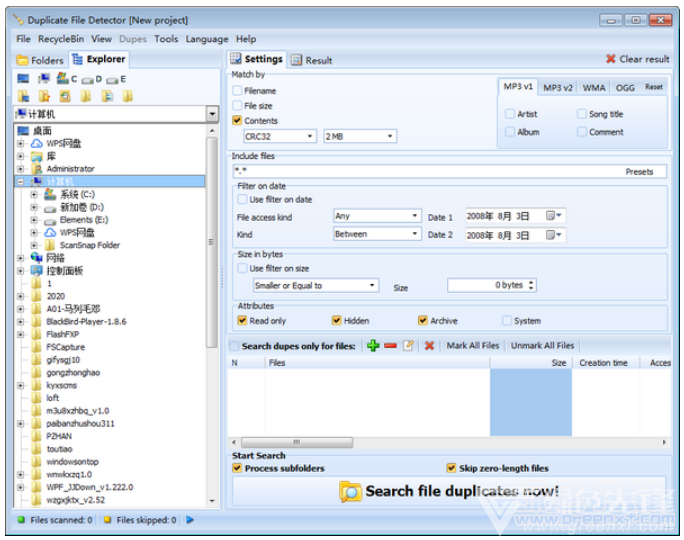Click Mark All Files button
684x540 pixels.
click(x=472, y=345)
